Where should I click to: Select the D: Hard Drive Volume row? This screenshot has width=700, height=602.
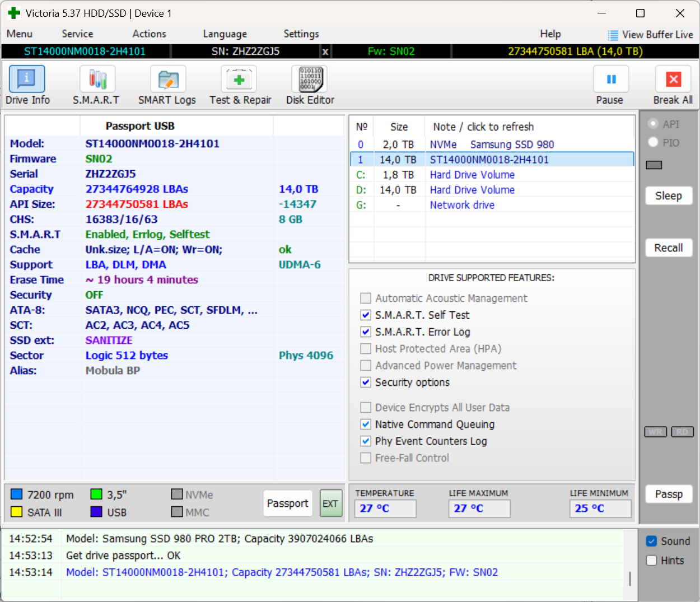(492, 190)
